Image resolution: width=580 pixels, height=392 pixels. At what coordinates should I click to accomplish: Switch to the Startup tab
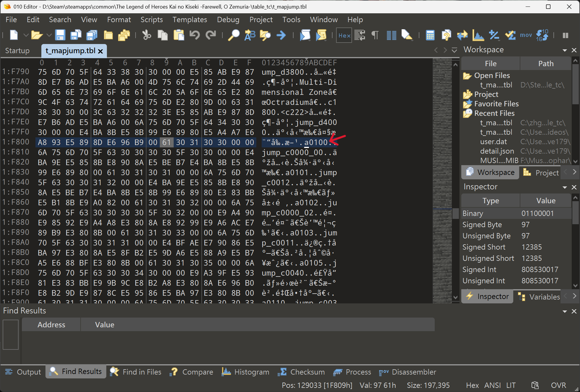pos(17,51)
